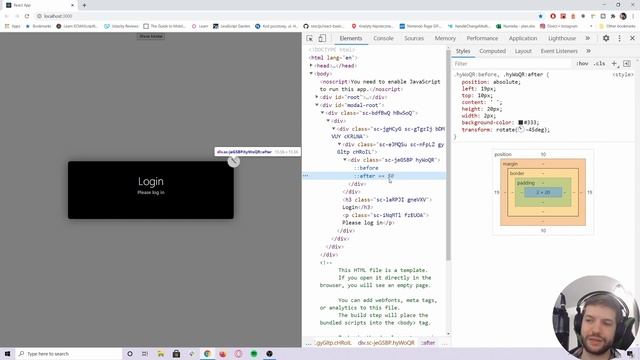Reload the page in browser toolbar
Viewport: 640px width, 360px height.
coord(27,16)
